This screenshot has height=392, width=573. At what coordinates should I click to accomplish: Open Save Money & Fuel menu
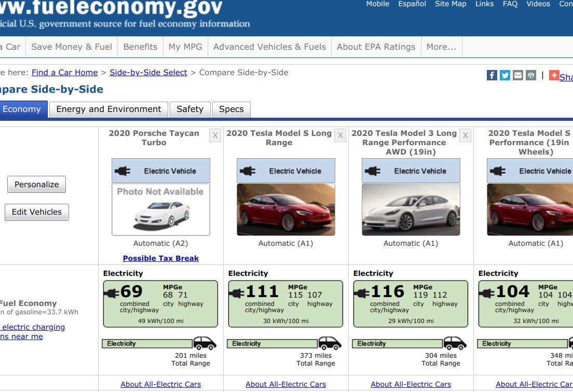[x=72, y=47]
